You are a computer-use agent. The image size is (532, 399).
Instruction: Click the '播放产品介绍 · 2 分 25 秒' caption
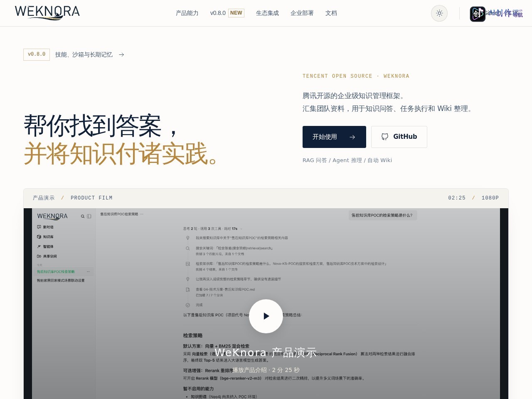click(x=266, y=370)
